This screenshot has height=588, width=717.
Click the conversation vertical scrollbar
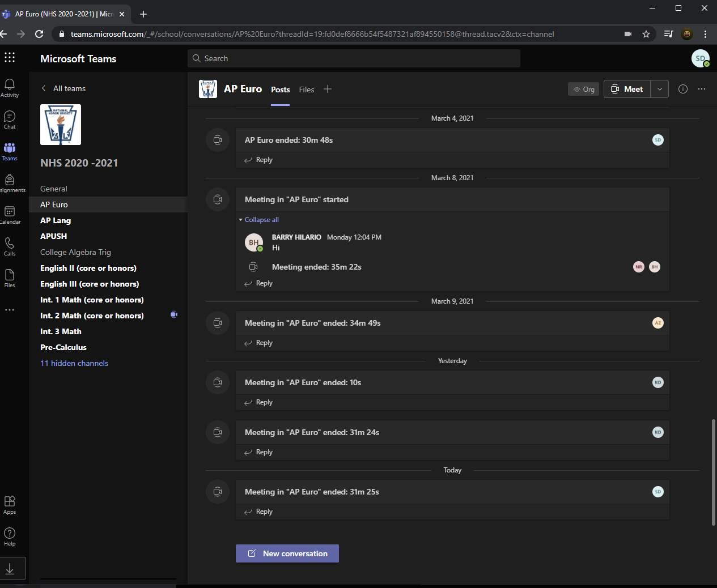713,472
